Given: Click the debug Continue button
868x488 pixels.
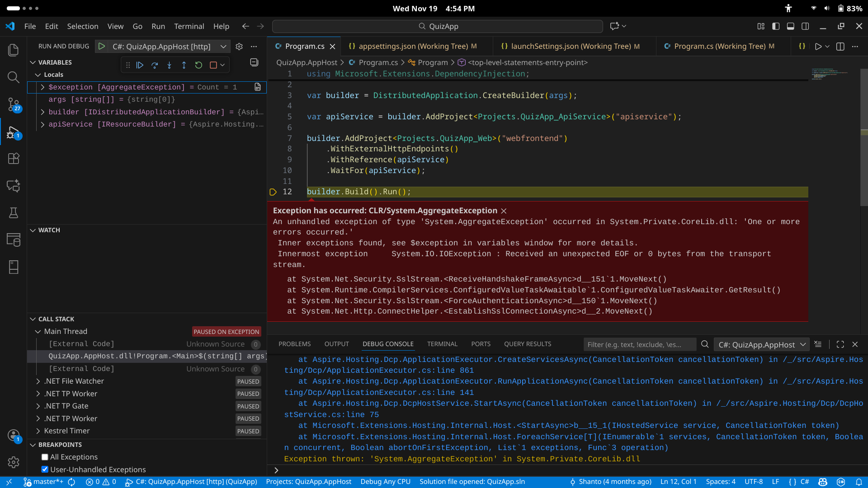Looking at the screenshot, I should [x=140, y=65].
